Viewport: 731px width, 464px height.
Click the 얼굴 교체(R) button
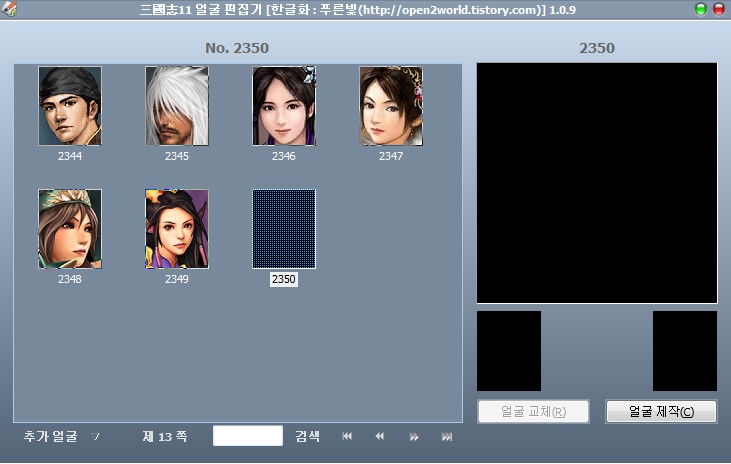533,411
